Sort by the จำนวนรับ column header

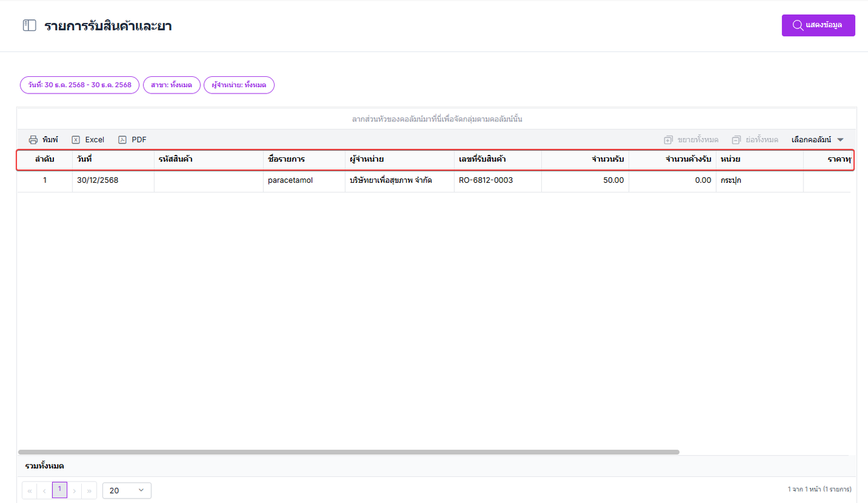coord(585,160)
